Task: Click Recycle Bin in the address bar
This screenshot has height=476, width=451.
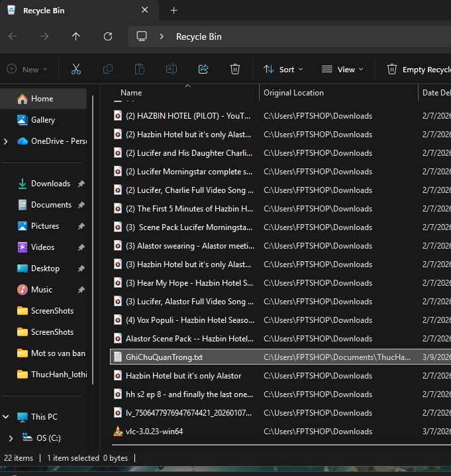Action: [x=199, y=36]
